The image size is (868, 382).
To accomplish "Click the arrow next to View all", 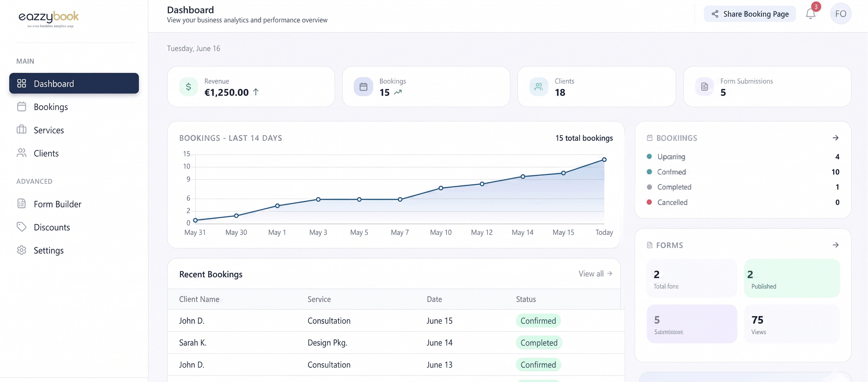I will 610,273.
